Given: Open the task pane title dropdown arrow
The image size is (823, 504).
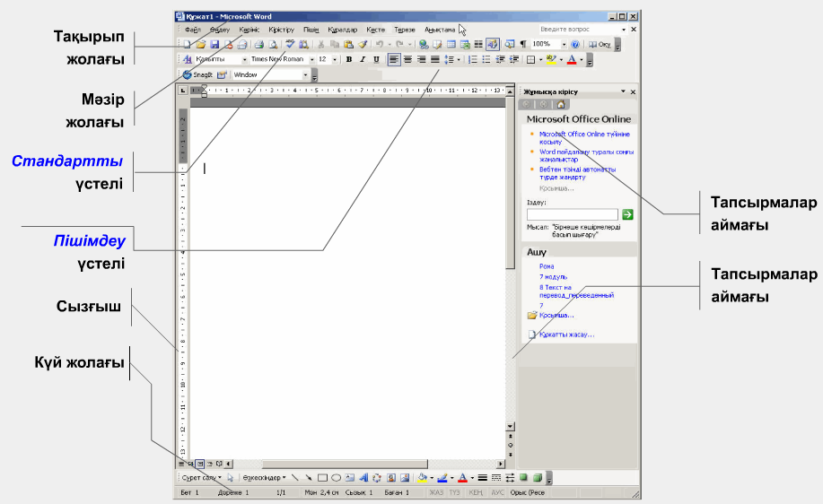Looking at the screenshot, I should [623, 91].
